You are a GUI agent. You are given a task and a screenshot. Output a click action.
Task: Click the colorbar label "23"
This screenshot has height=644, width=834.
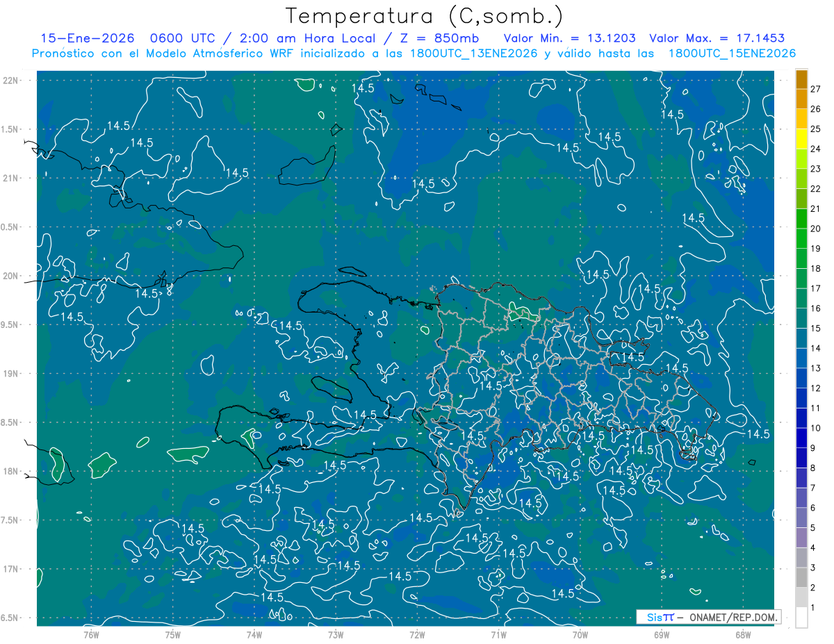[816, 169]
